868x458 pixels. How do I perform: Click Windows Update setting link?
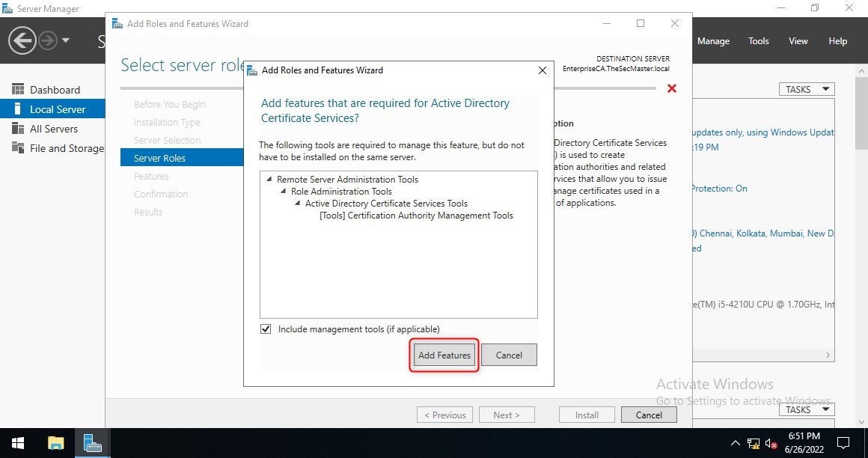click(x=762, y=132)
